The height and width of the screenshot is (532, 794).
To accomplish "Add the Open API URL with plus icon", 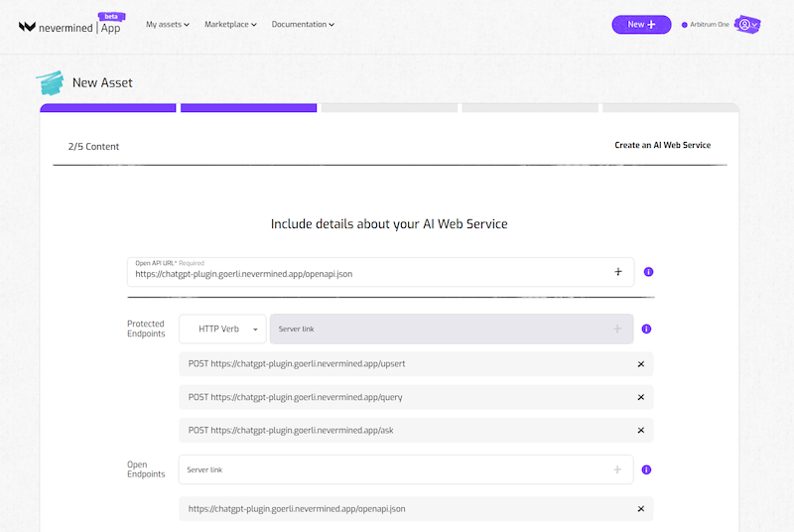I will tap(617, 272).
